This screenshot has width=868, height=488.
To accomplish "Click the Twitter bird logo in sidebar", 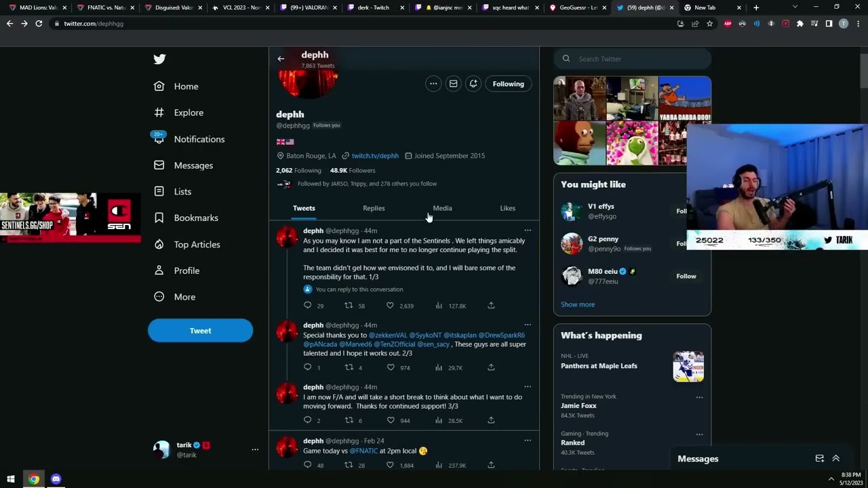I will tap(159, 59).
